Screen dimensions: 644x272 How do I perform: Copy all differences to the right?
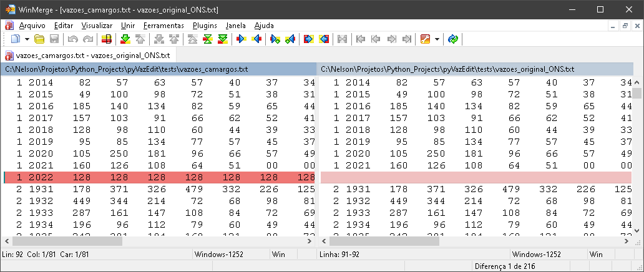[x=308, y=39]
